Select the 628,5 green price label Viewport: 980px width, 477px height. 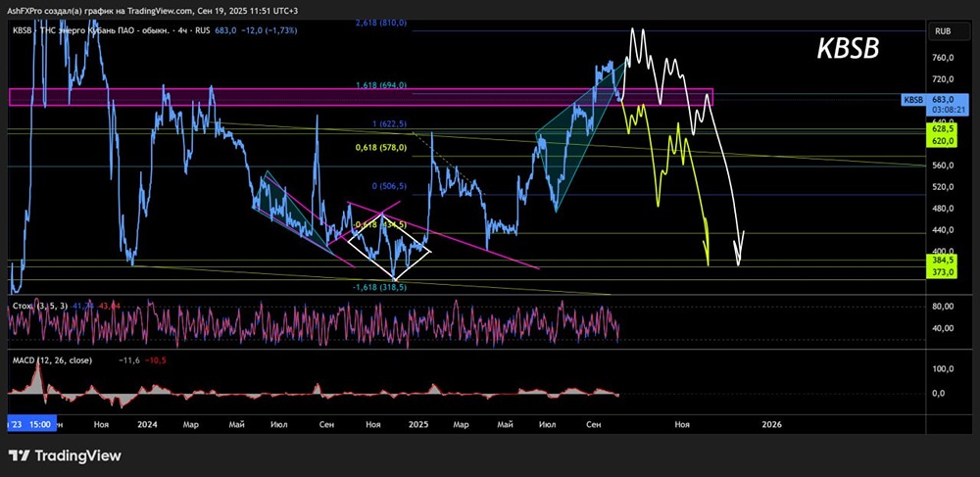[x=942, y=128]
